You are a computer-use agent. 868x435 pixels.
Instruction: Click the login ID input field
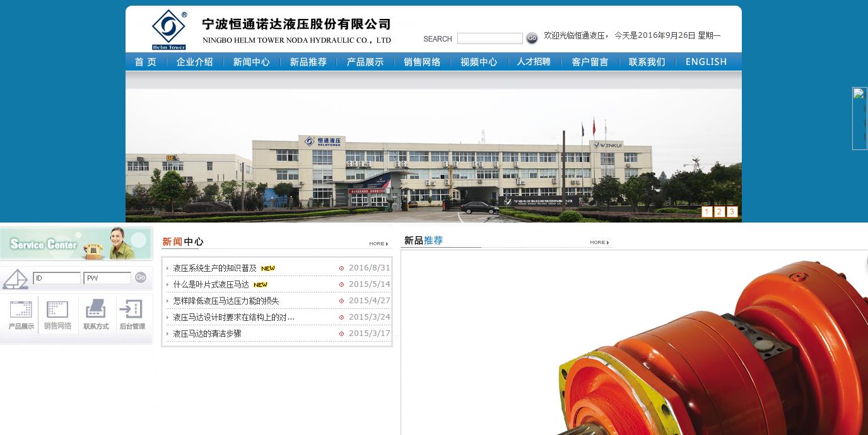tap(57, 278)
